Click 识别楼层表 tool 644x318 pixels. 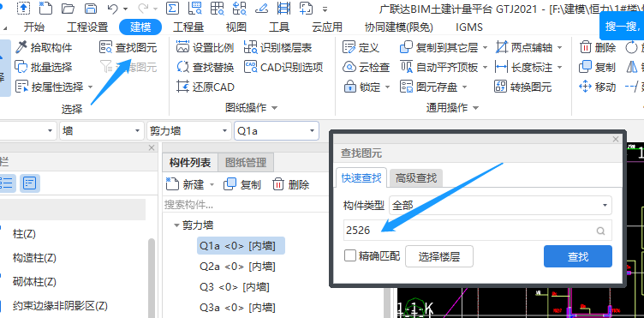[x=277, y=48]
